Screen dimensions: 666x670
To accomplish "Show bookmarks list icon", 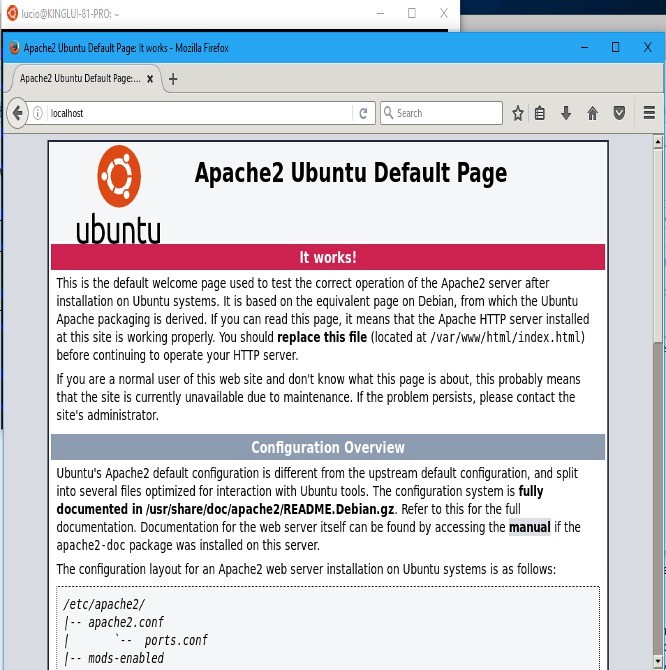I will click(x=540, y=113).
